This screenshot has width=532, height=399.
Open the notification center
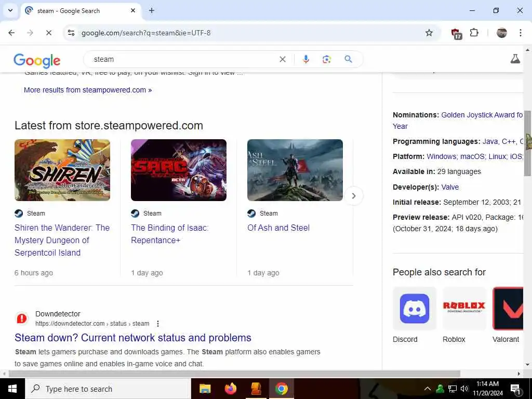pos(515,389)
